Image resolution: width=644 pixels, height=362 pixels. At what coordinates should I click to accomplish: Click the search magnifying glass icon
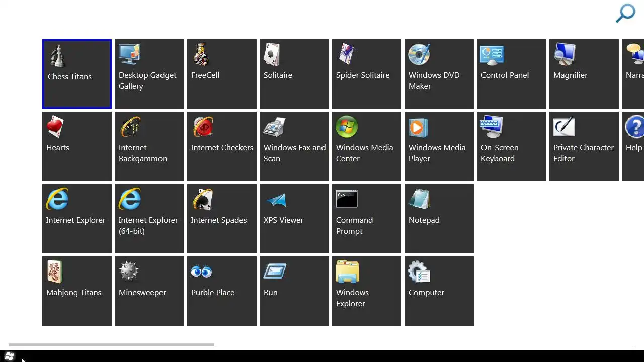[x=626, y=13]
